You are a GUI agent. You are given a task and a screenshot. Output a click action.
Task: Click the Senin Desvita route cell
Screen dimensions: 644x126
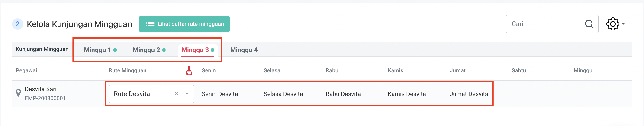click(x=220, y=94)
